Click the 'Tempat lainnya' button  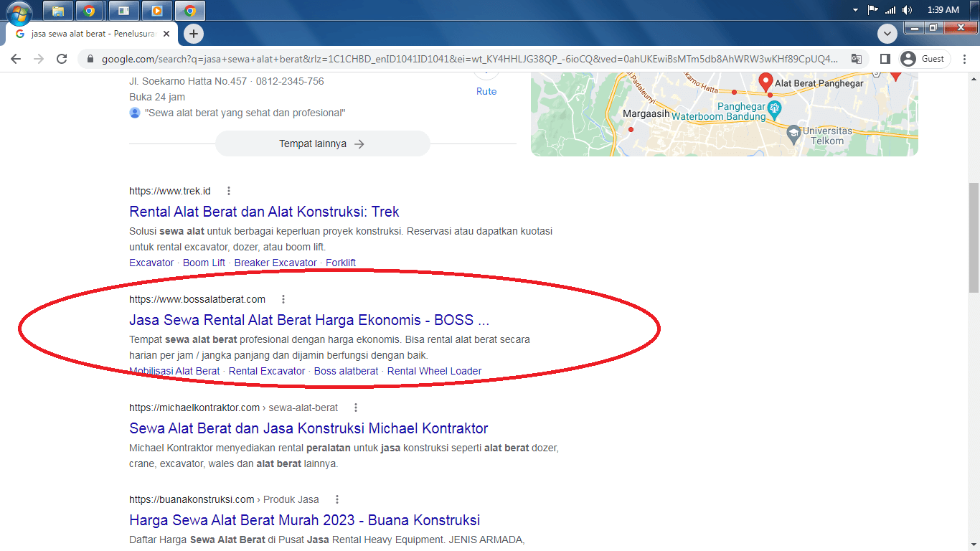(322, 143)
